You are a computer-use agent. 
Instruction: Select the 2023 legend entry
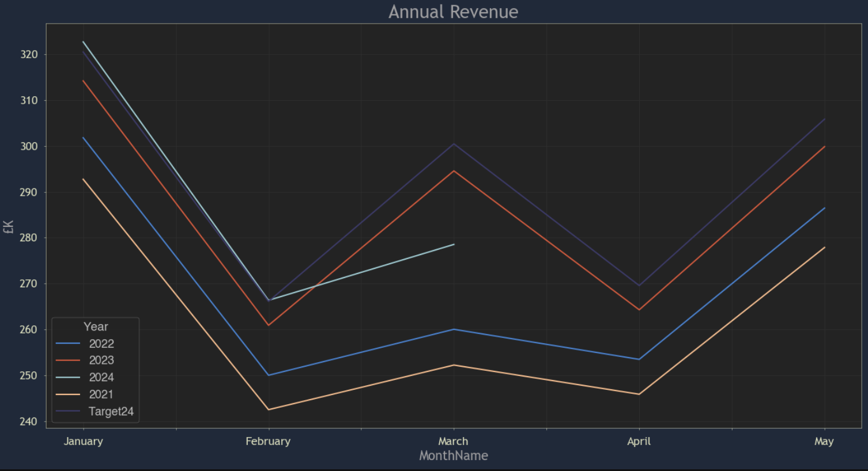pyautogui.click(x=85, y=360)
